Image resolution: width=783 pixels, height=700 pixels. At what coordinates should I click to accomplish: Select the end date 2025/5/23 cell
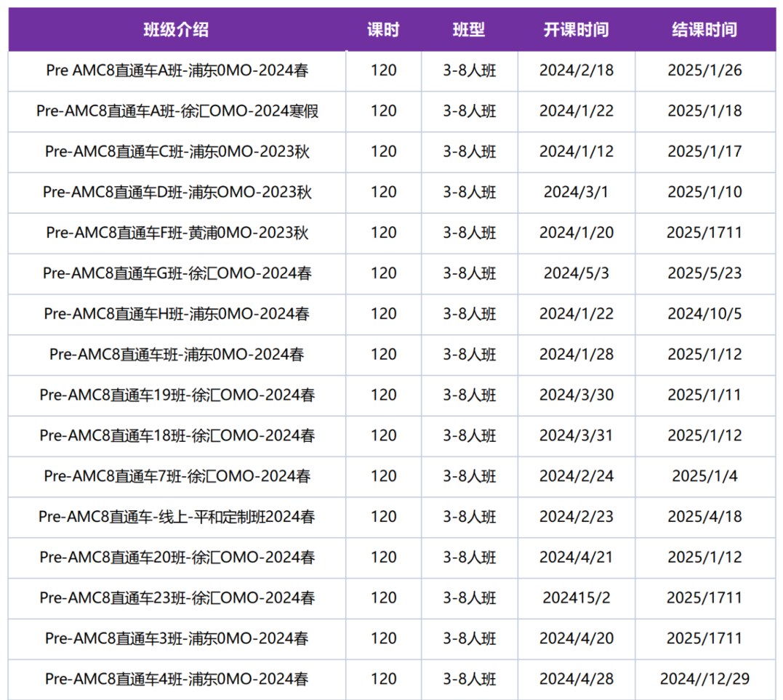point(704,273)
